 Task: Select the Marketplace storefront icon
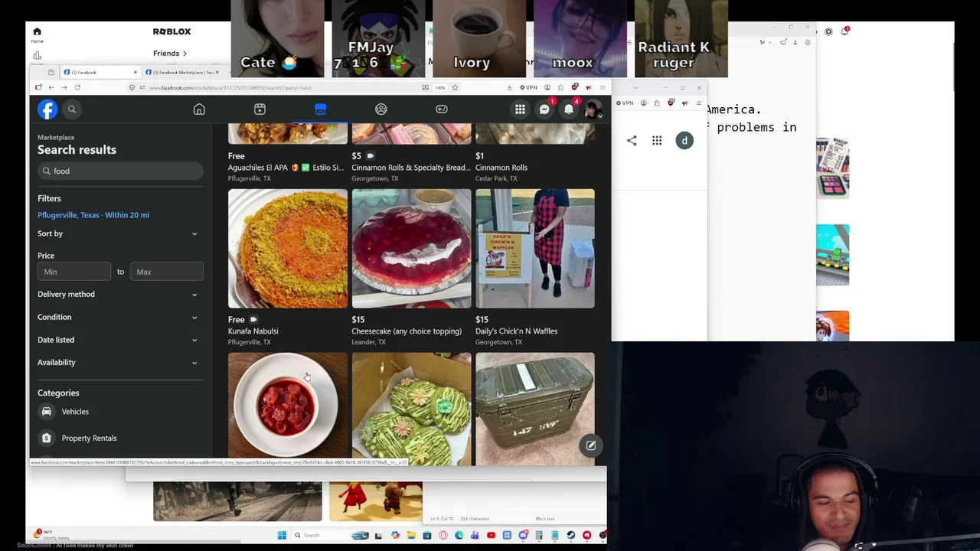tap(320, 109)
